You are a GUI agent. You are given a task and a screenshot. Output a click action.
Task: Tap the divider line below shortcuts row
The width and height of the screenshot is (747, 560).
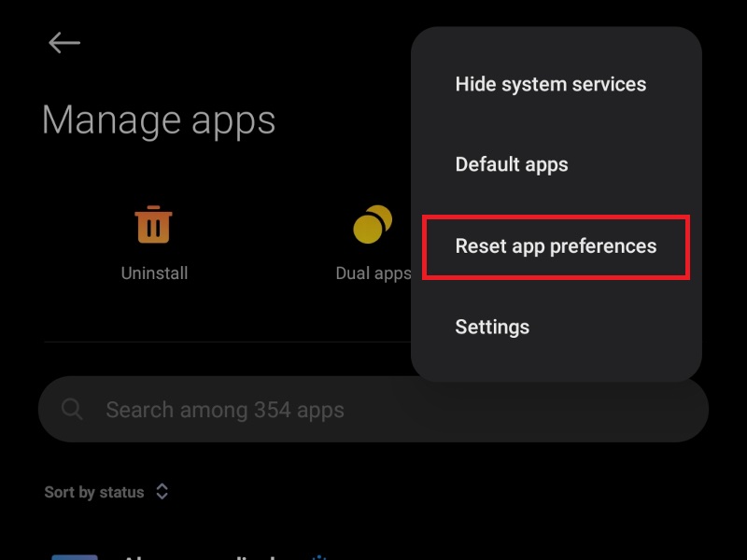coord(228,342)
